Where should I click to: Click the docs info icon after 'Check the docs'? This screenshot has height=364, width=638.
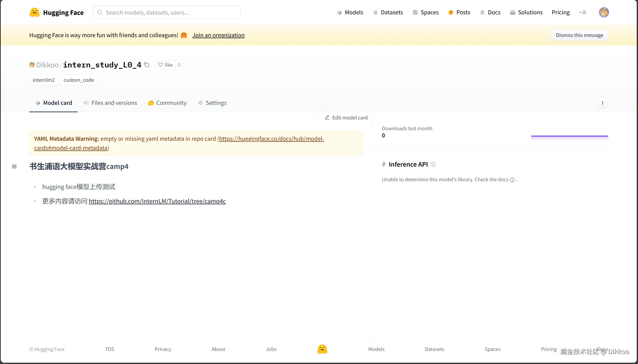(512, 180)
